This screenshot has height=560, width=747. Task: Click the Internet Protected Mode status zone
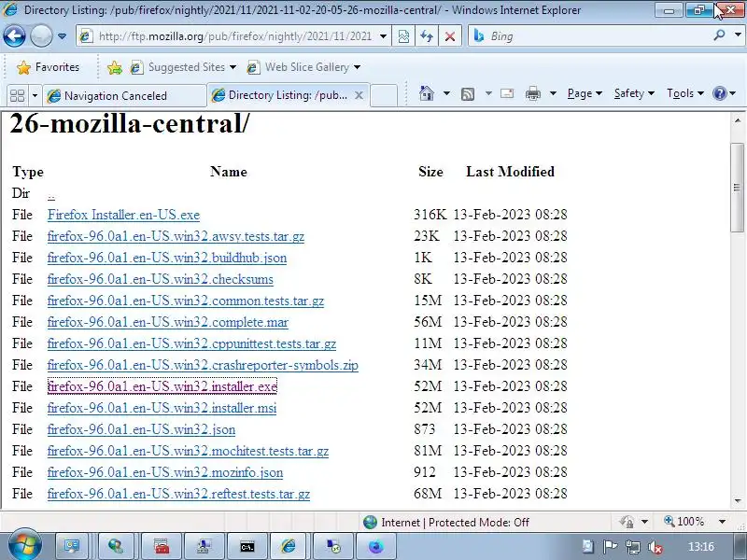click(446, 523)
